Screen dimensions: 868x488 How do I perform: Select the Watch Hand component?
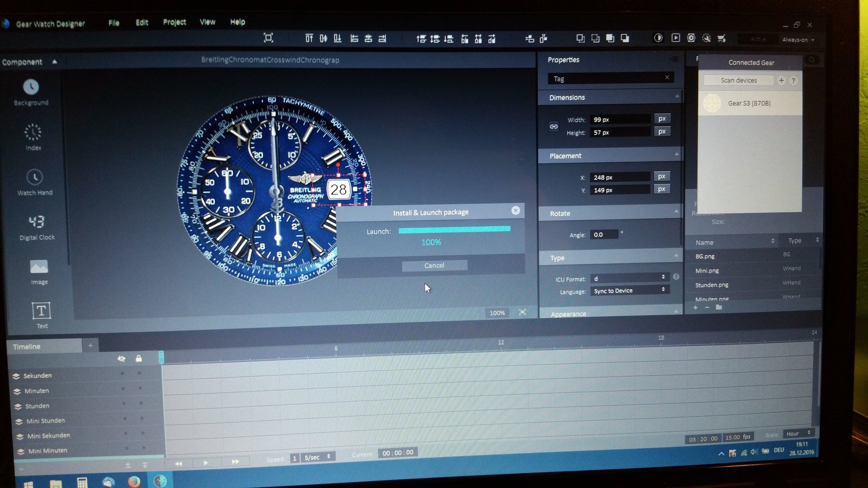pyautogui.click(x=35, y=182)
